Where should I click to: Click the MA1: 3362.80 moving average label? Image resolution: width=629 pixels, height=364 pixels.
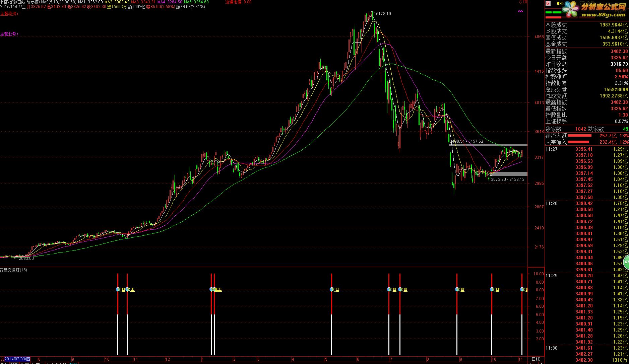point(90,2)
